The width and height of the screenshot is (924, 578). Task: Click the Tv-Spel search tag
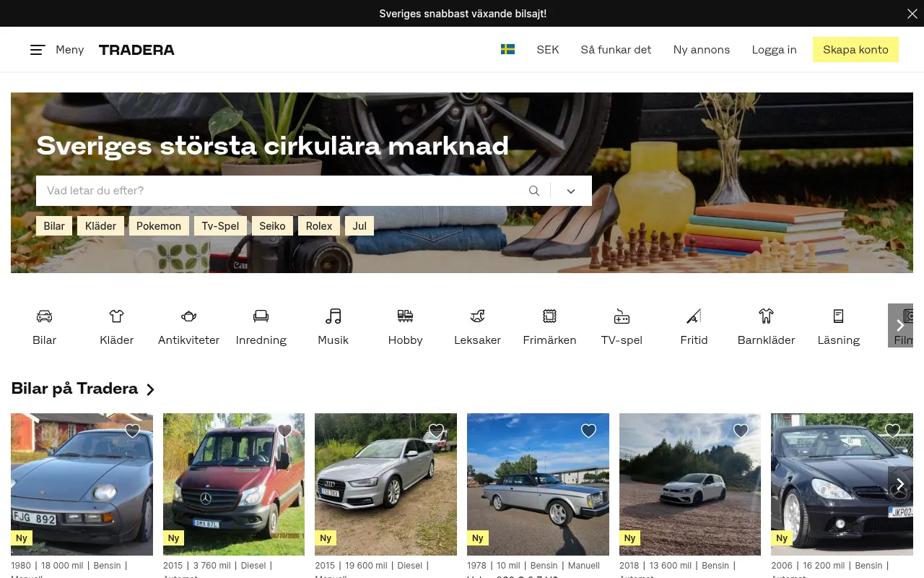[220, 226]
